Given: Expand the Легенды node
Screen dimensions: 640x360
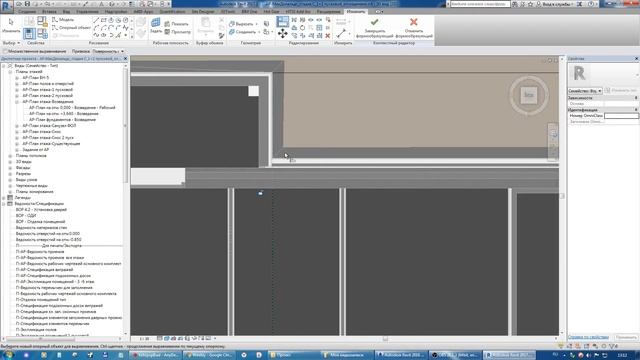Looking at the screenshot, I should pyautogui.click(x=4, y=198).
